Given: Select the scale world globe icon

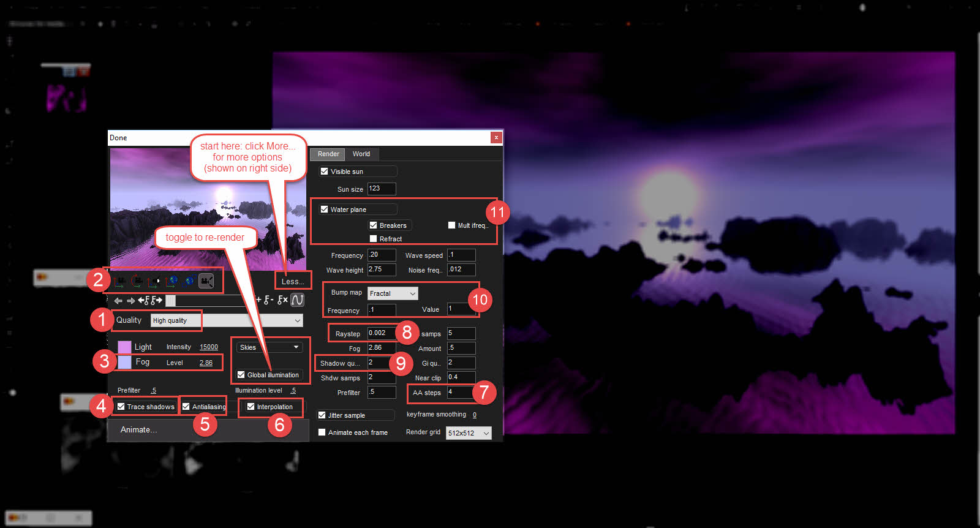Looking at the screenshot, I should [x=189, y=281].
